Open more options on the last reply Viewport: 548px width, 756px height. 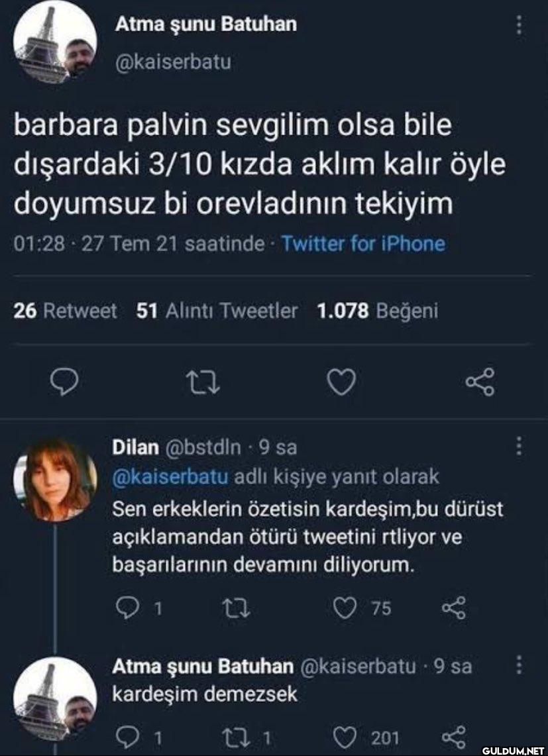pyautogui.click(x=519, y=665)
